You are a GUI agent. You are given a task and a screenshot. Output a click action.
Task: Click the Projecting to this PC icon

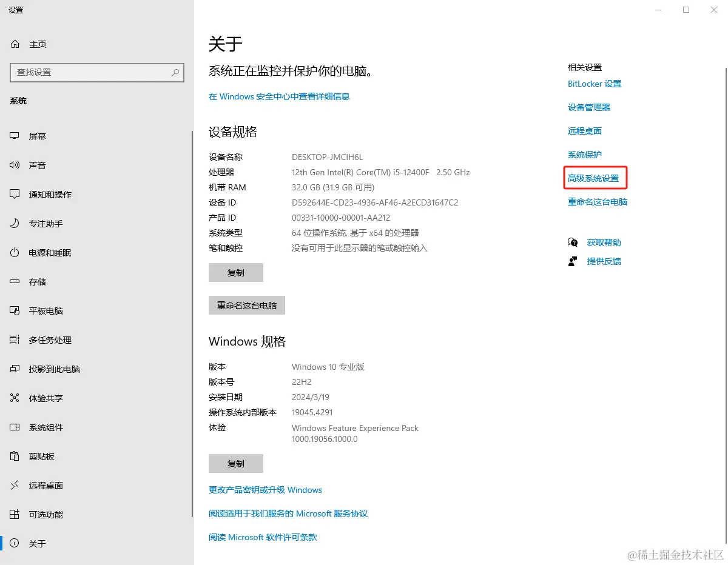point(15,369)
